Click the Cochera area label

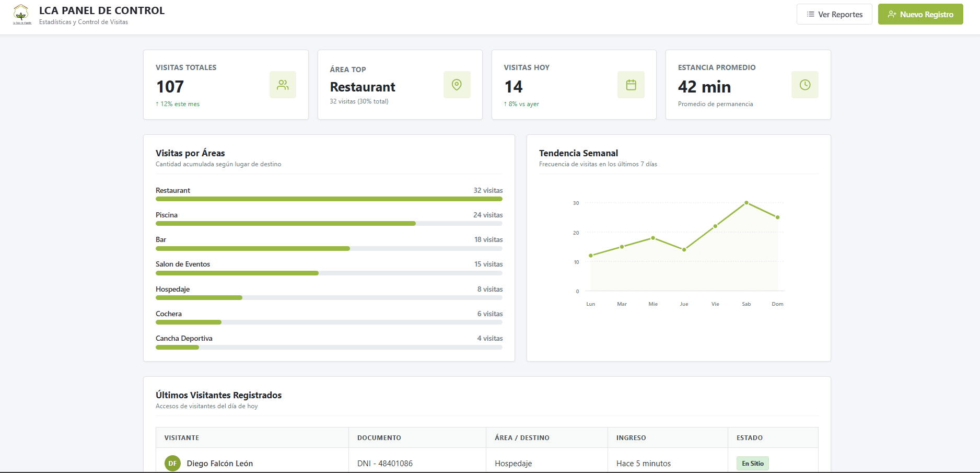(x=169, y=314)
